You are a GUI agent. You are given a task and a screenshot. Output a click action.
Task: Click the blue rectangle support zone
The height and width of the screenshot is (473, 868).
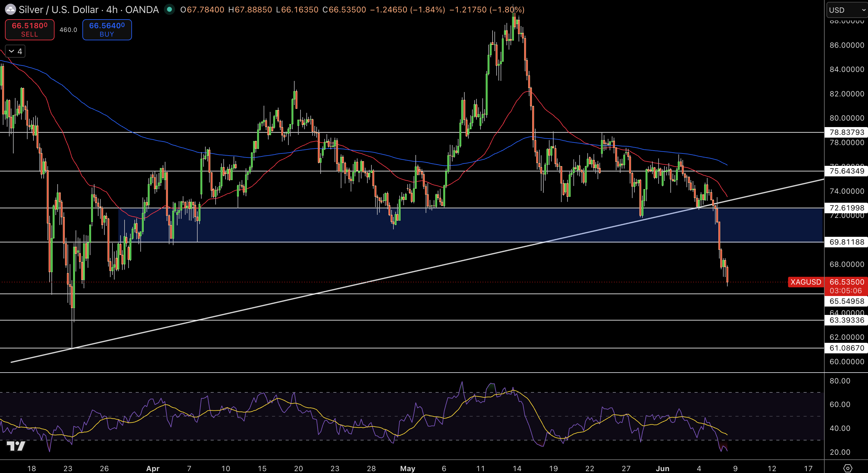coord(470,225)
